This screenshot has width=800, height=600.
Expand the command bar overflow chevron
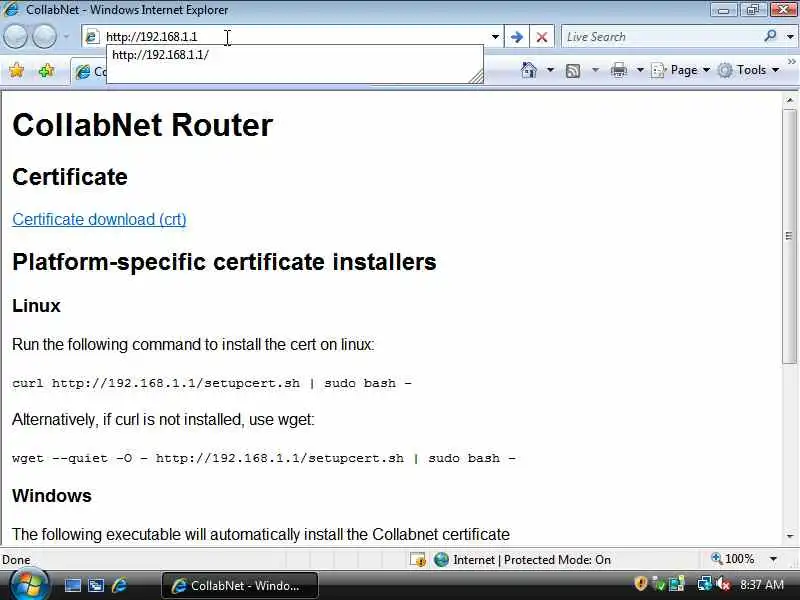[791, 62]
